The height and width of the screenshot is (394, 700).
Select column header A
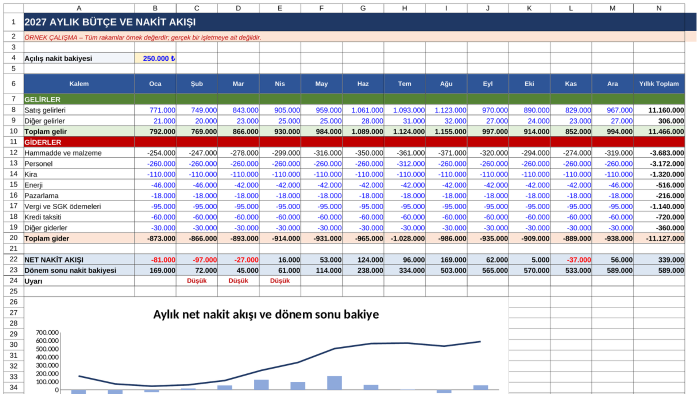(x=79, y=8)
